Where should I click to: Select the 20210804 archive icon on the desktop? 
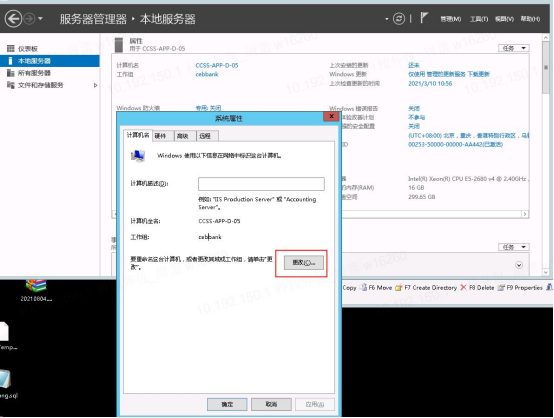click(36, 290)
